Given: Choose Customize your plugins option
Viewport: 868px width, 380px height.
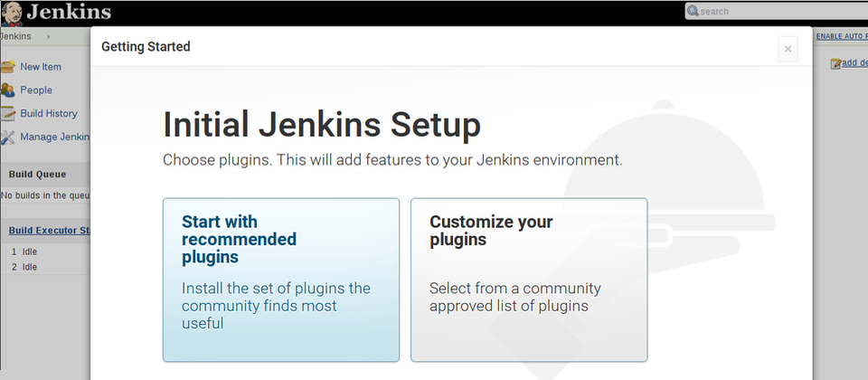Looking at the screenshot, I should click(x=529, y=280).
